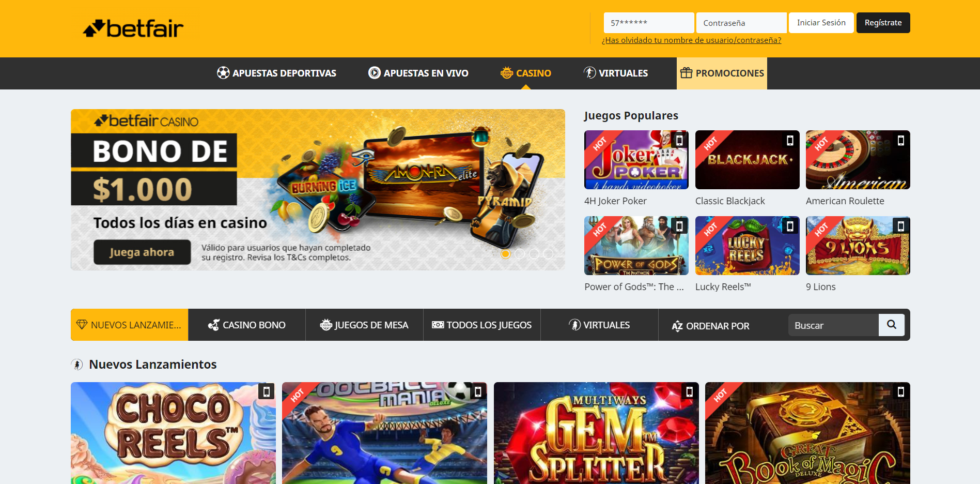This screenshot has height=484, width=980.
Task: Click the mobile icon on the 9 Lions tile
Action: [x=901, y=226]
